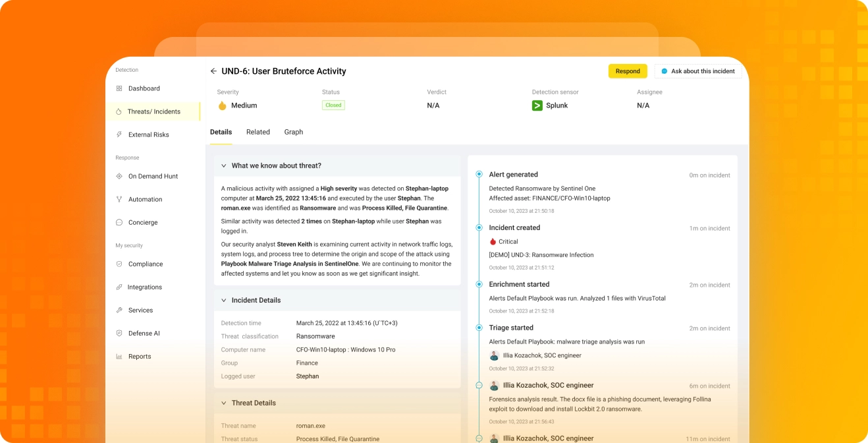The width and height of the screenshot is (868, 443).
Task: Click the avatar on the 6m timeline entry
Action: [494, 386]
